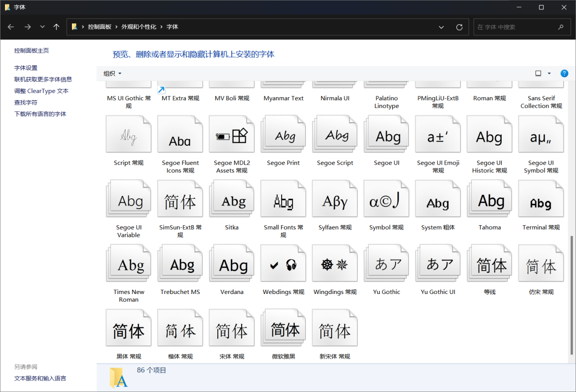Select the Webdings font icon
The image size is (576, 392).
coord(283,263)
